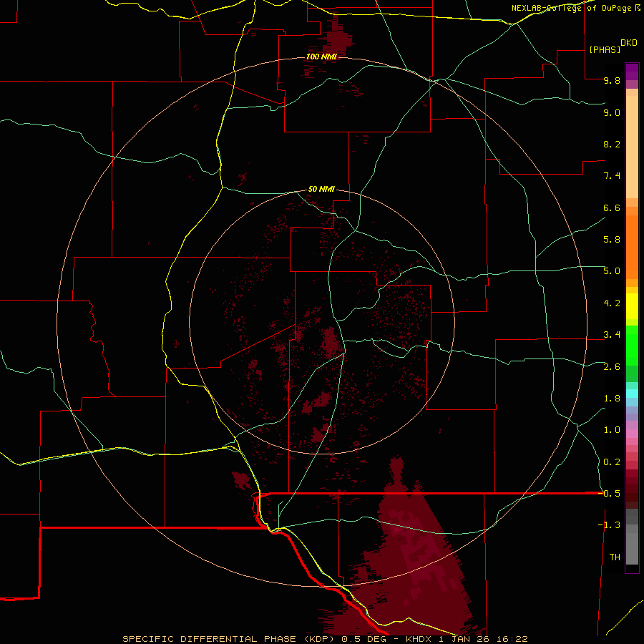Click the 9.0 value on the scale
This screenshot has width=644, height=644.
click(x=612, y=112)
